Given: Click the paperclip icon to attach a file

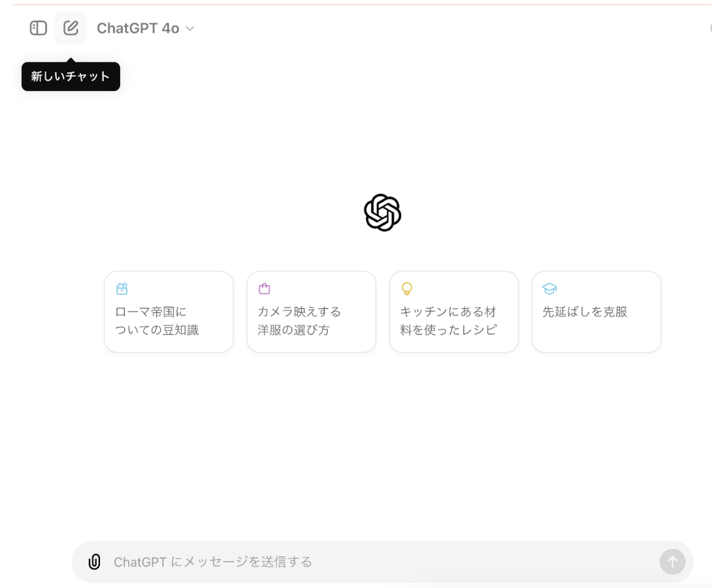Looking at the screenshot, I should (94, 562).
